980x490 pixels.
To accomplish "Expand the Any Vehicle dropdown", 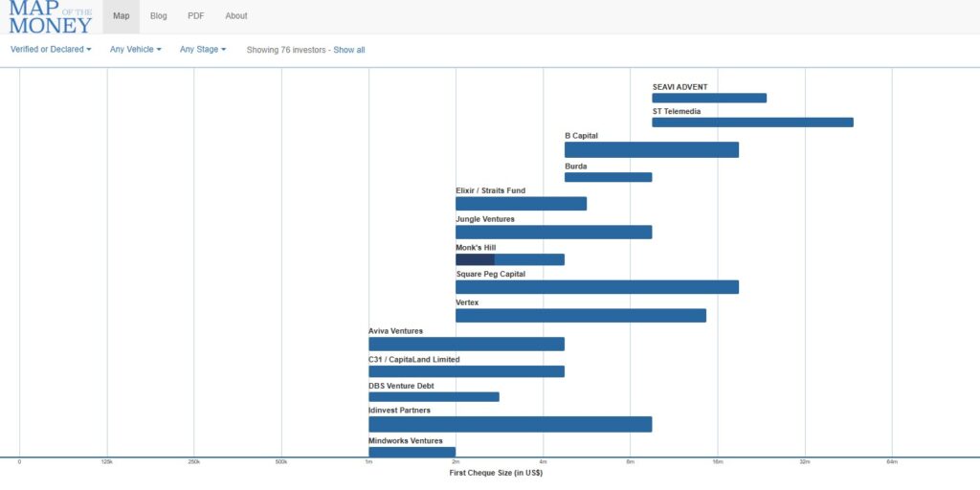I will [x=136, y=50].
